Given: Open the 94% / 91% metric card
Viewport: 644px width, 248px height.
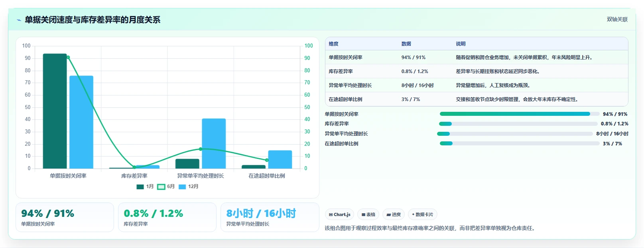Looking at the screenshot, I should tap(65, 217).
